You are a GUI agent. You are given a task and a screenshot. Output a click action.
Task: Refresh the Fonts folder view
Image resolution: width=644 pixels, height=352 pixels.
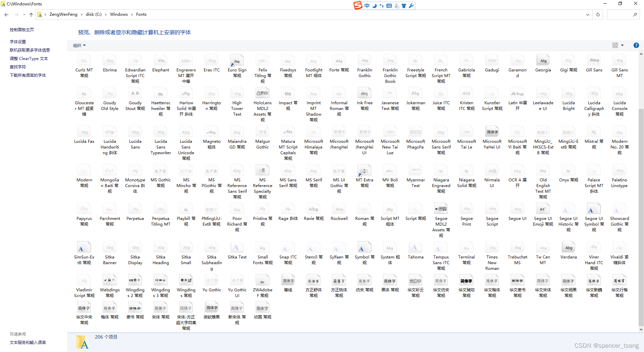coord(598,14)
